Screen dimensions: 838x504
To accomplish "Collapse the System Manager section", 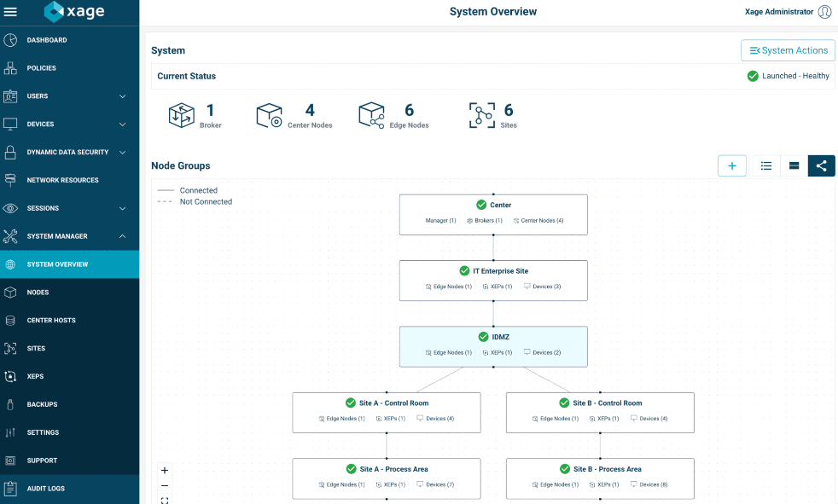I will pos(122,236).
